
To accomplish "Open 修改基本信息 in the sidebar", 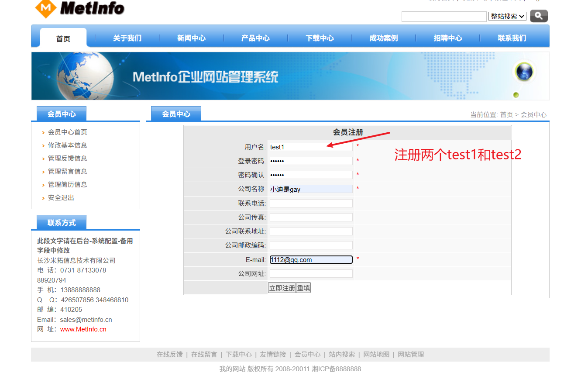I will [68, 145].
